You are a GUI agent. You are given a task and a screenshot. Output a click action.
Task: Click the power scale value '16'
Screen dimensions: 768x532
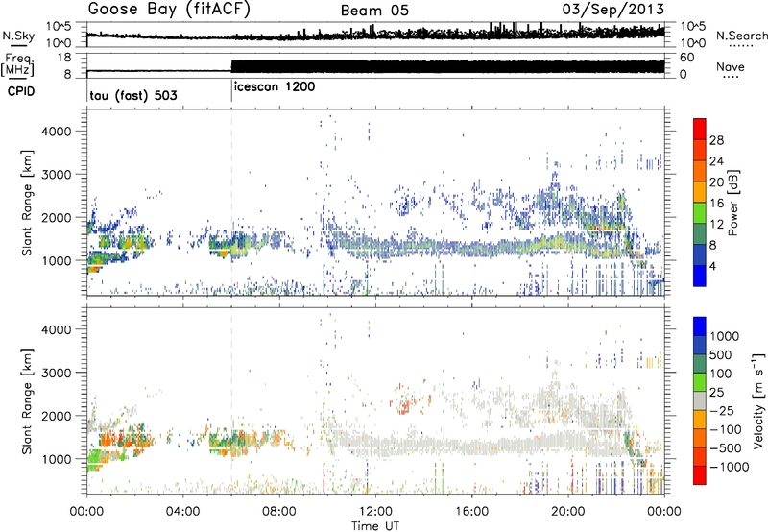(x=716, y=204)
